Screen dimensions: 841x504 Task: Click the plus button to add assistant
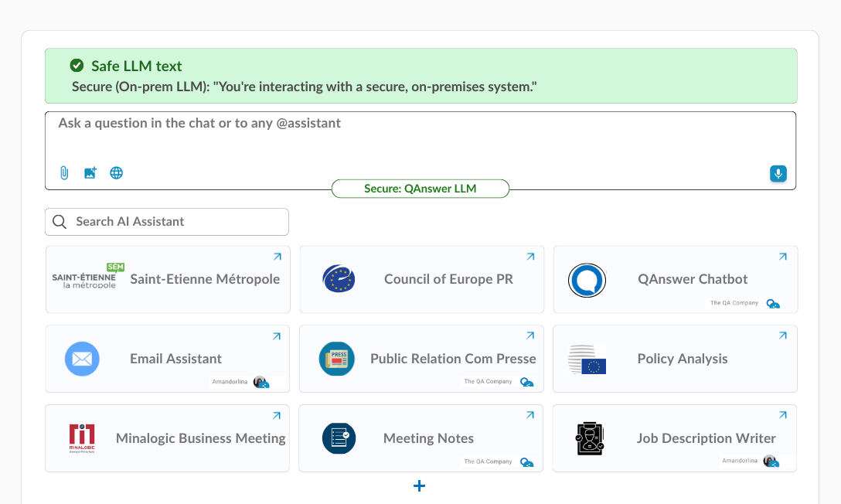pyautogui.click(x=419, y=485)
